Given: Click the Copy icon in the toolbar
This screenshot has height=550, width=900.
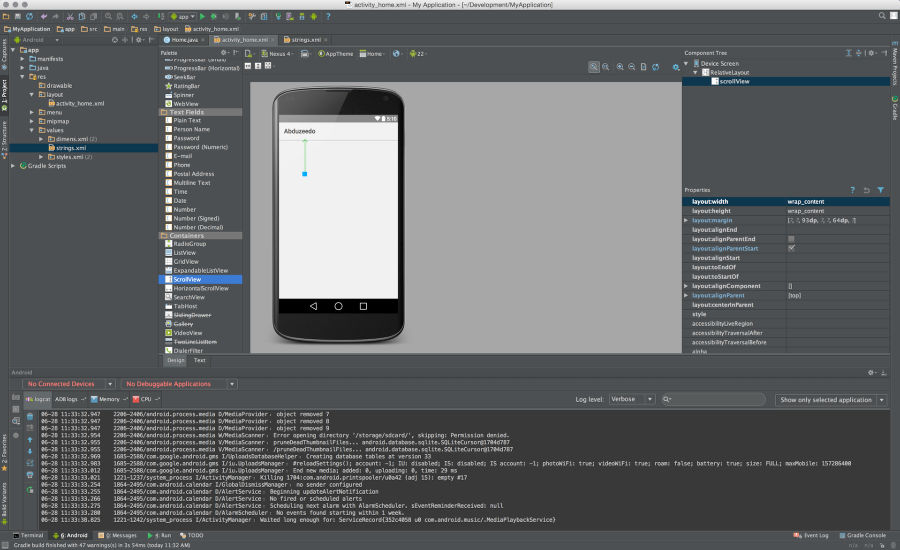Looking at the screenshot, I should (82, 17).
